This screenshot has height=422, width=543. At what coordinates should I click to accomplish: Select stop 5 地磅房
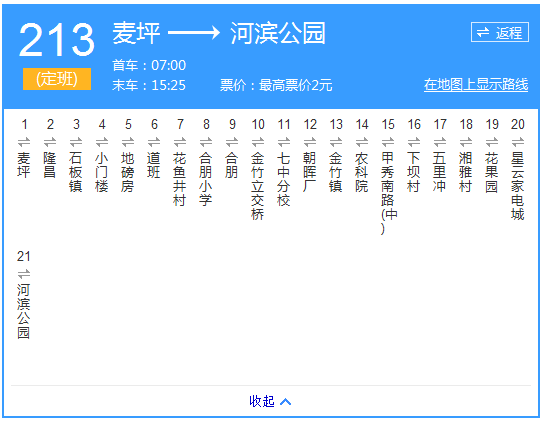[128, 172]
